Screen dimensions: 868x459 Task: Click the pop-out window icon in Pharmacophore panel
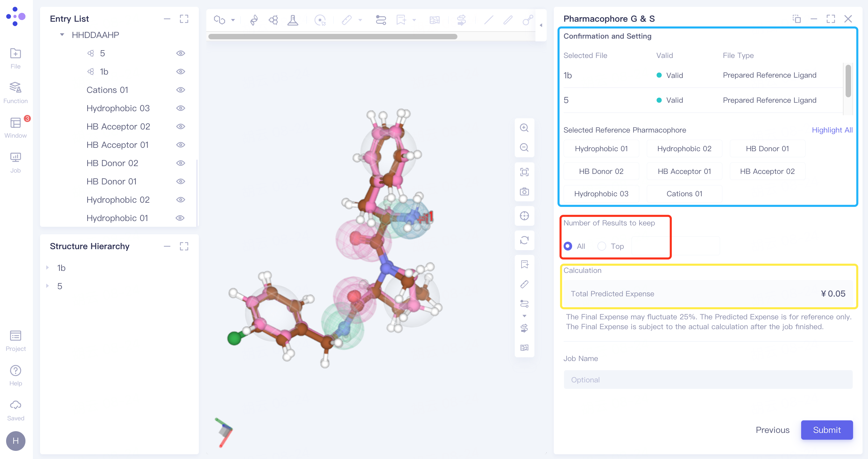pyautogui.click(x=797, y=19)
